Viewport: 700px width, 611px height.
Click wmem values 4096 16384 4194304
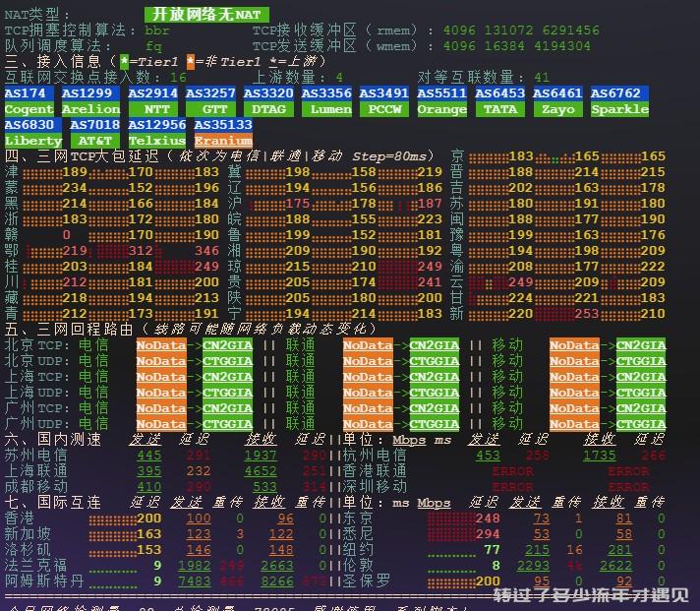(516, 46)
